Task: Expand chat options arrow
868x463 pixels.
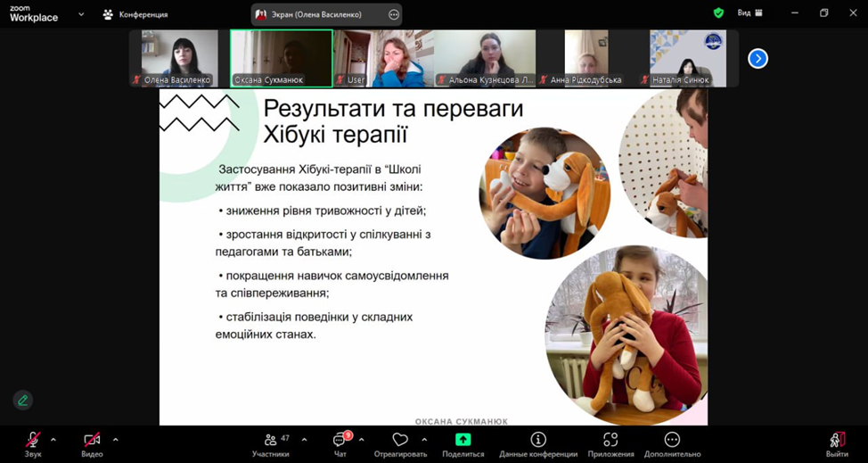Action: 361,440
